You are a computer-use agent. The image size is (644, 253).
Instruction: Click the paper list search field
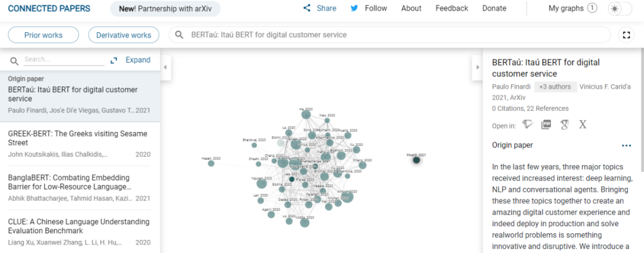tap(63, 60)
